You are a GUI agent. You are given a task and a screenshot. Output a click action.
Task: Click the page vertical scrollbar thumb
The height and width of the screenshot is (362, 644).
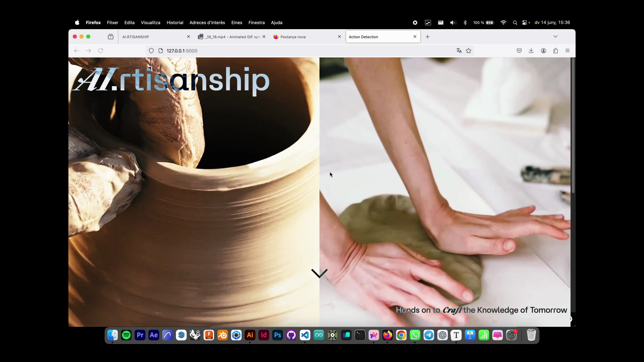coord(573,126)
